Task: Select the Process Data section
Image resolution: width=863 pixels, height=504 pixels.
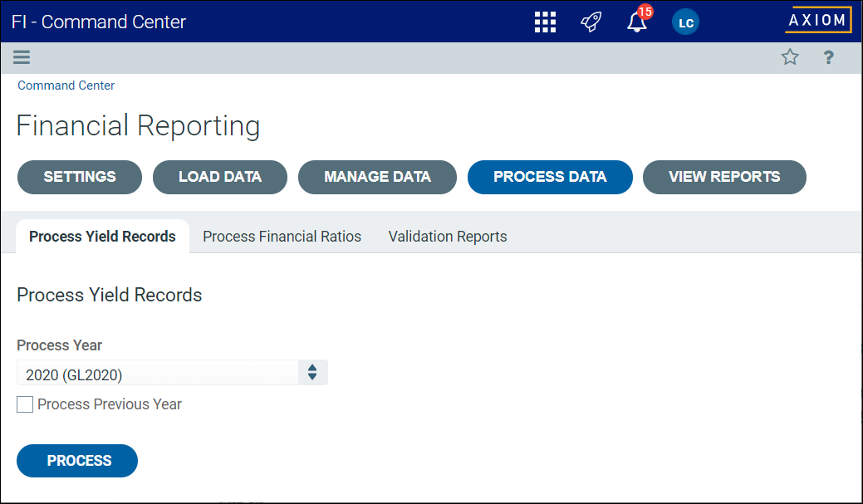Action: point(551,177)
